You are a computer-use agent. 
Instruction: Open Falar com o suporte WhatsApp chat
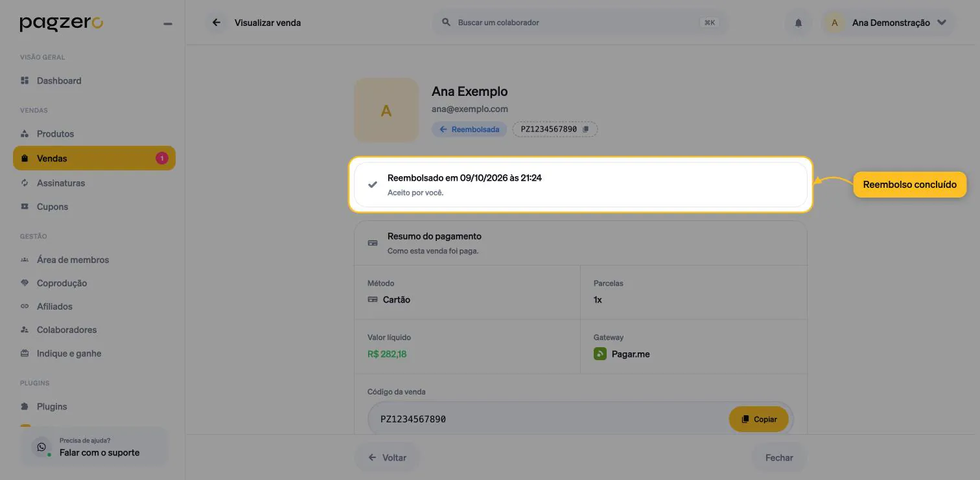95,447
